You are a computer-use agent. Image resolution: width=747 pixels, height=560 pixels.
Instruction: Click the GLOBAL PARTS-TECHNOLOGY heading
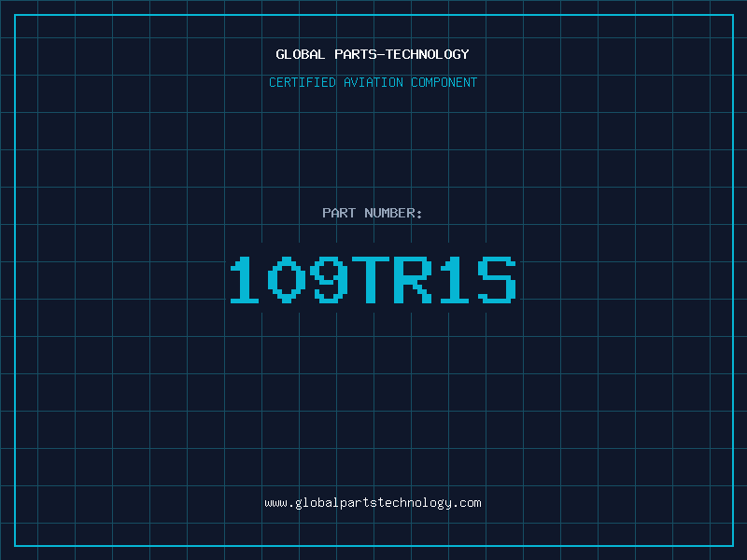pyautogui.click(x=373, y=54)
